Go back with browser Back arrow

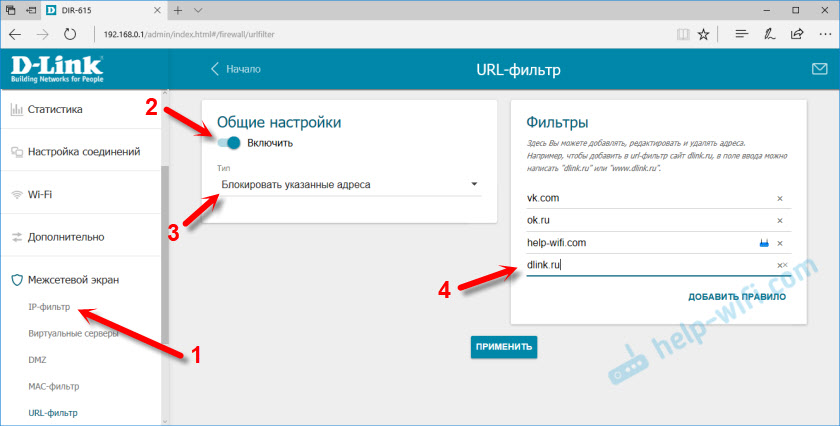point(15,34)
